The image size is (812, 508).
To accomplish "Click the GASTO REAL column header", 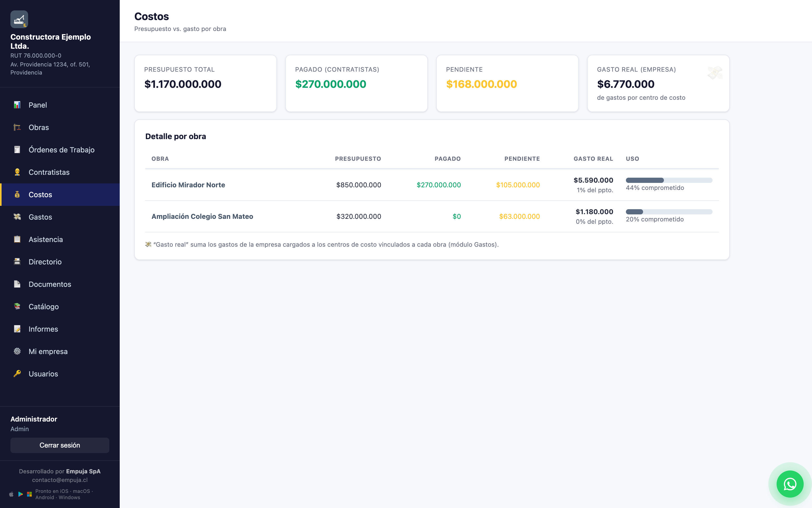I will 593,159.
